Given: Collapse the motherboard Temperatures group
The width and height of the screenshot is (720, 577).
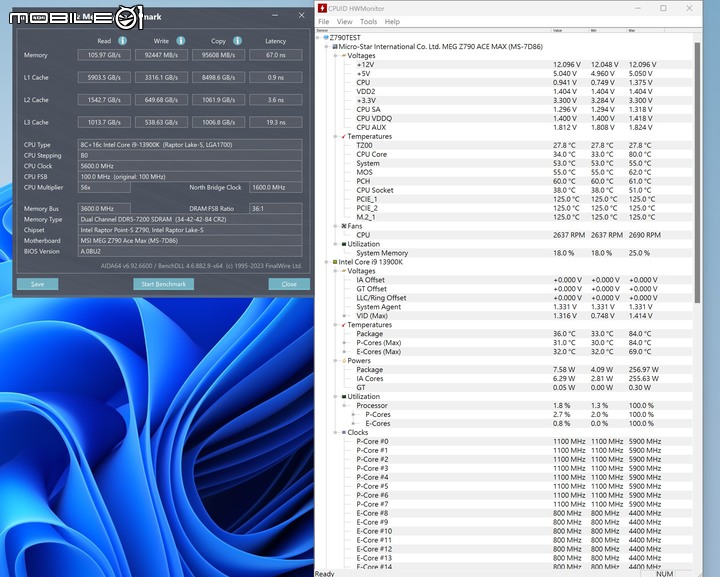Looking at the screenshot, I should coord(336,136).
